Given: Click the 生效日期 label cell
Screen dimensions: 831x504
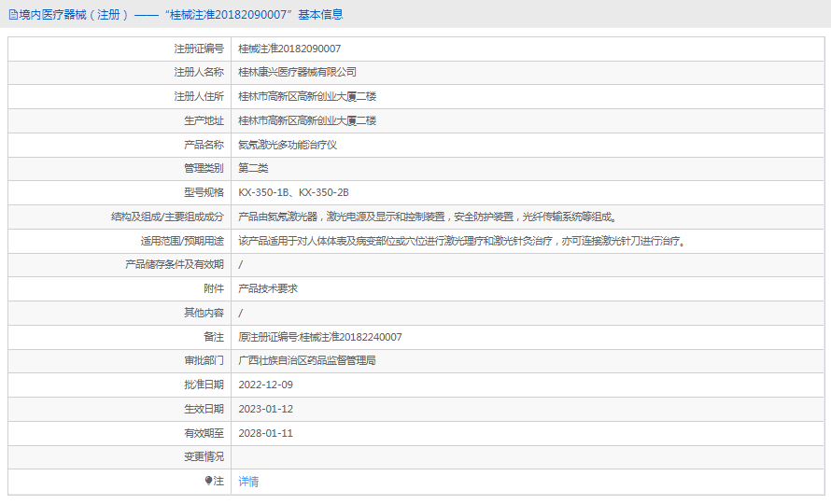Looking at the screenshot, I should (120, 409).
